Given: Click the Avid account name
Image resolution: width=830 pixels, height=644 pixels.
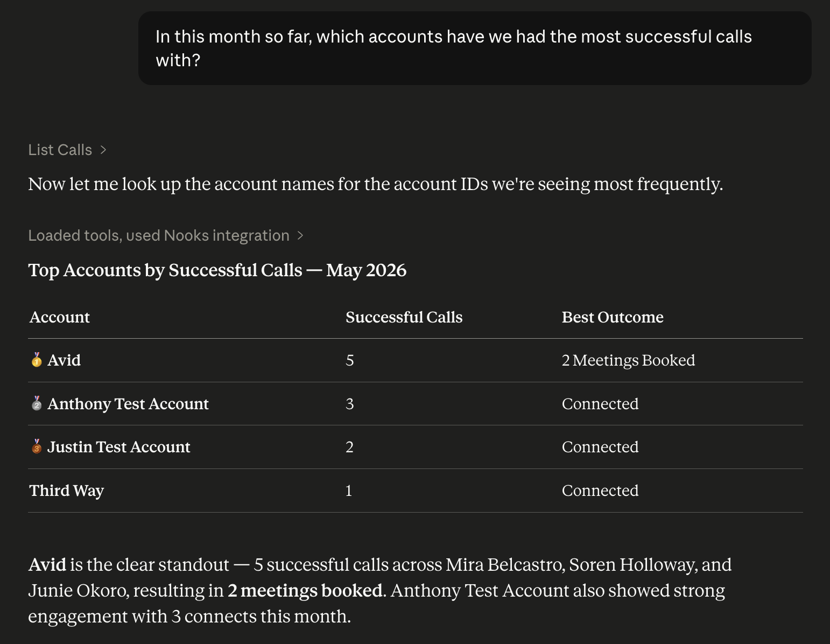Looking at the screenshot, I should click(x=64, y=360).
